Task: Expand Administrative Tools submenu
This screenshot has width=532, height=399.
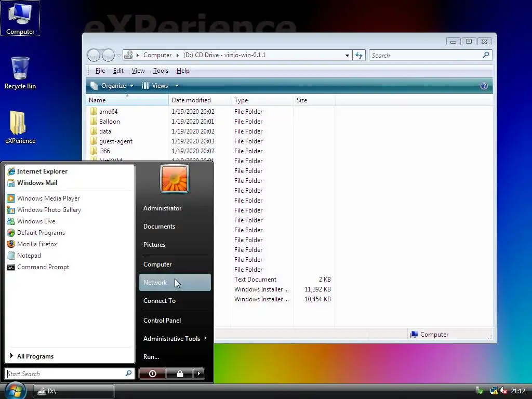Action: click(x=175, y=339)
